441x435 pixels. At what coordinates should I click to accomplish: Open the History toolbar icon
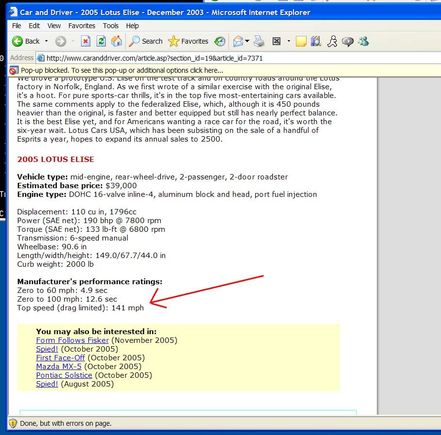pos(220,41)
